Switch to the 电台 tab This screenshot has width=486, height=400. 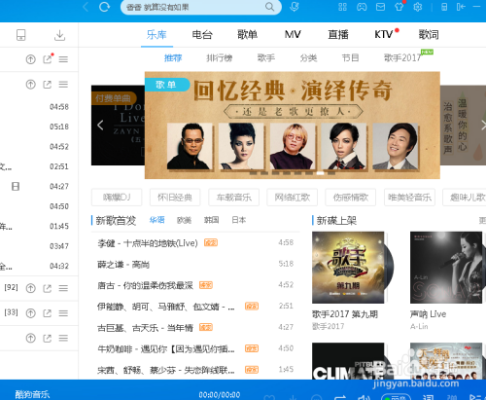(x=202, y=35)
